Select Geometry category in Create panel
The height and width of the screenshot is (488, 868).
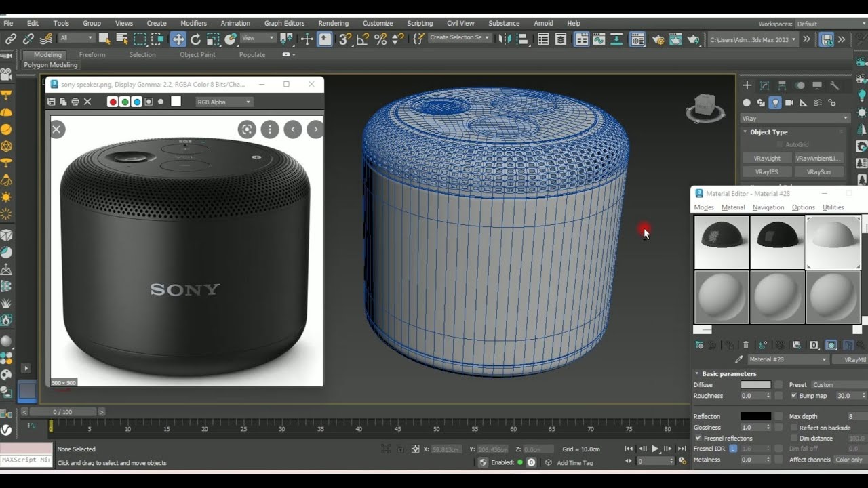pos(747,103)
